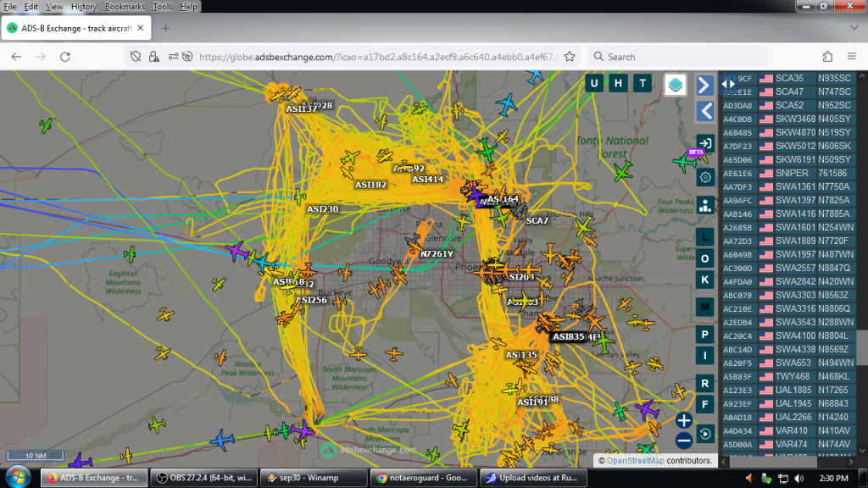Open the Help menu
This screenshot has height=488, width=868.
(188, 7)
